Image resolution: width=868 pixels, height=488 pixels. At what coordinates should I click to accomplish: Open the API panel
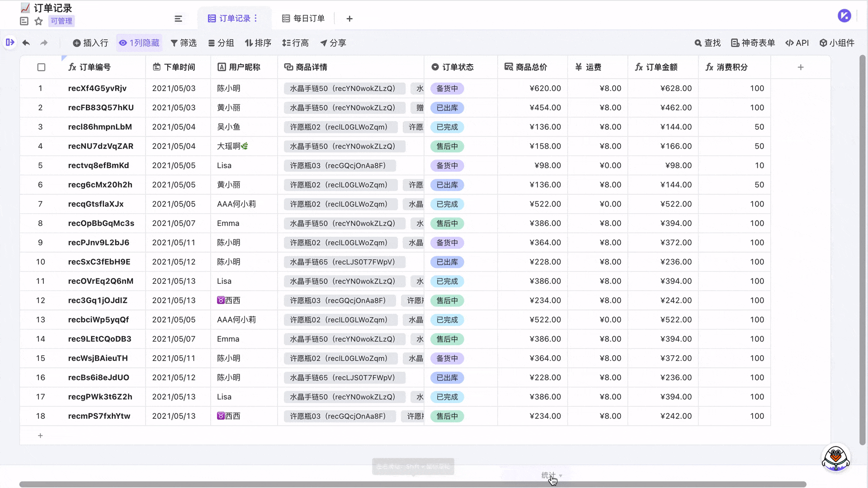tap(797, 43)
